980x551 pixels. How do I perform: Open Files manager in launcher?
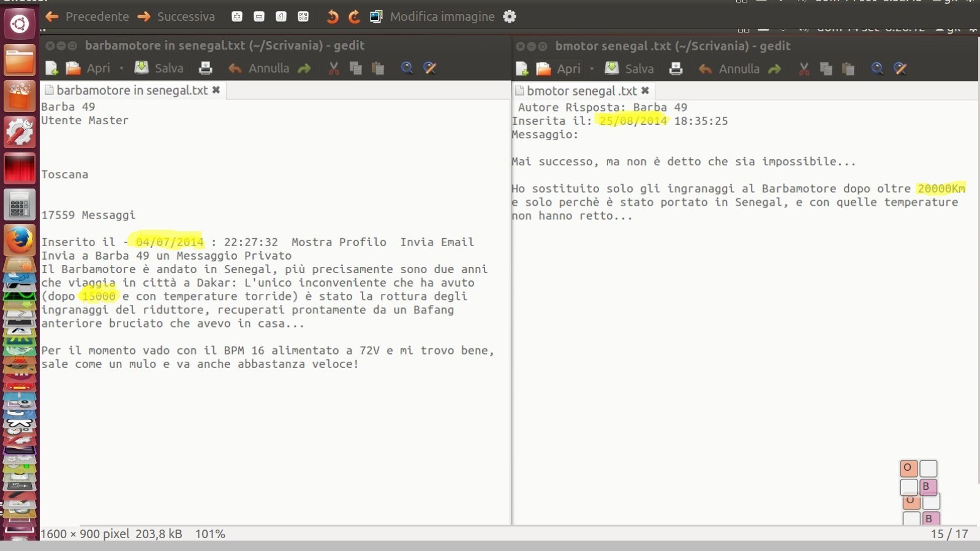pyautogui.click(x=20, y=60)
